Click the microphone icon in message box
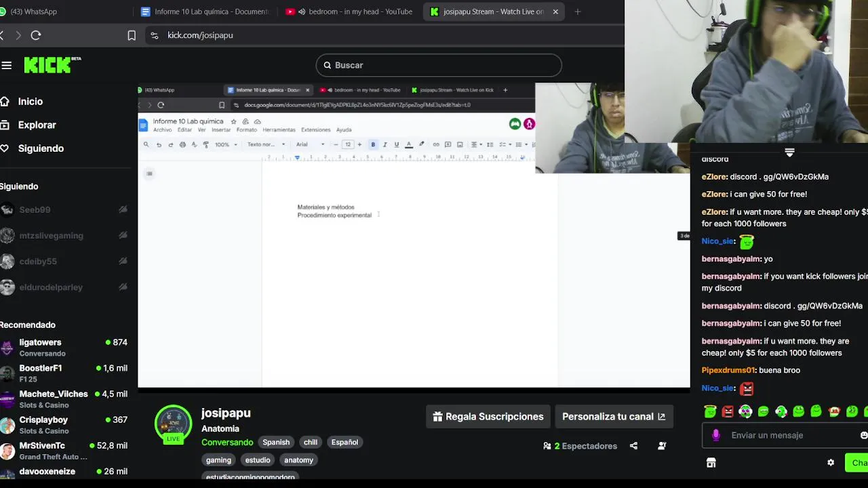Screen dimensions: 868x488 (x=716, y=435)
